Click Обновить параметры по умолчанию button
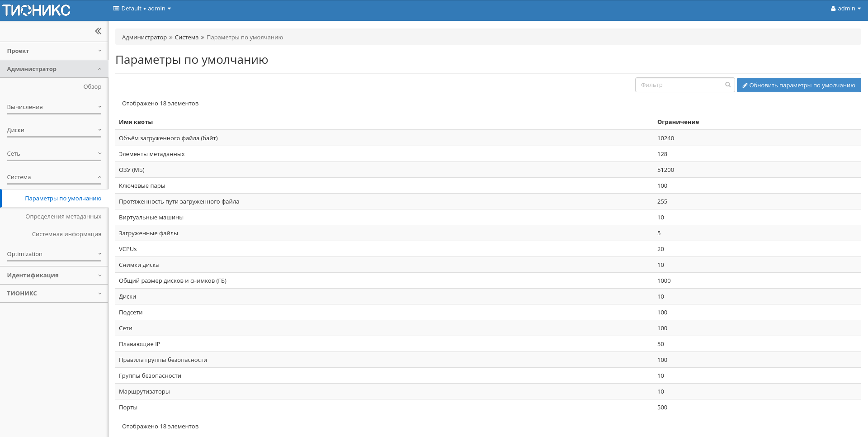Screen dimensions: 868x437 point(798,85)
